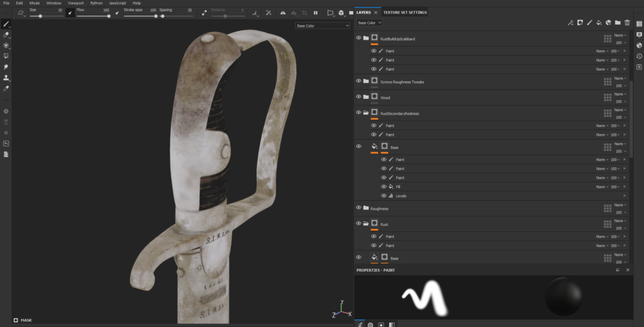Adjust the Spacing slider

(x=176, y=16)
